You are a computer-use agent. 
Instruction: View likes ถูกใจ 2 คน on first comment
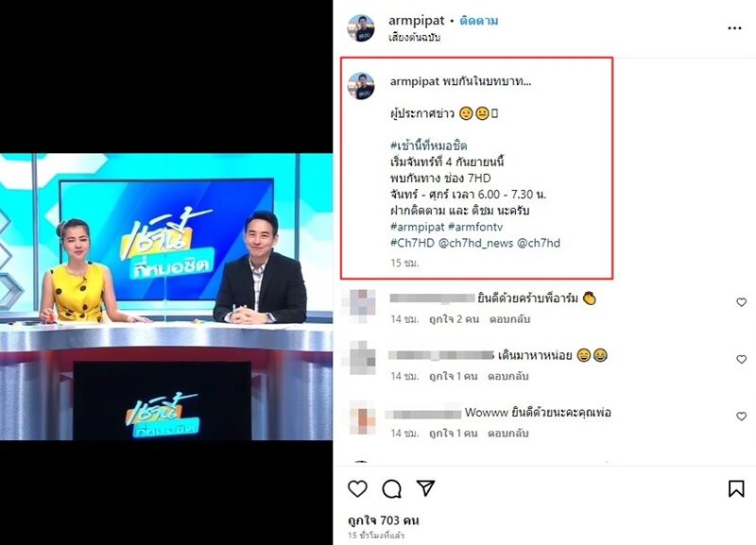(455, 319)
